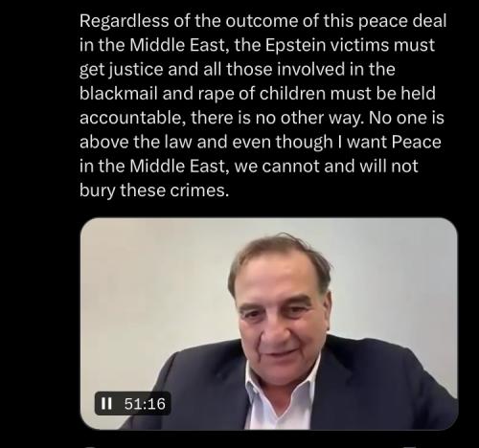Click the phrase 'Epstein victims' in the post
Image resolution: width=479 pixels, height=448 pixels.
pos(328,45)
